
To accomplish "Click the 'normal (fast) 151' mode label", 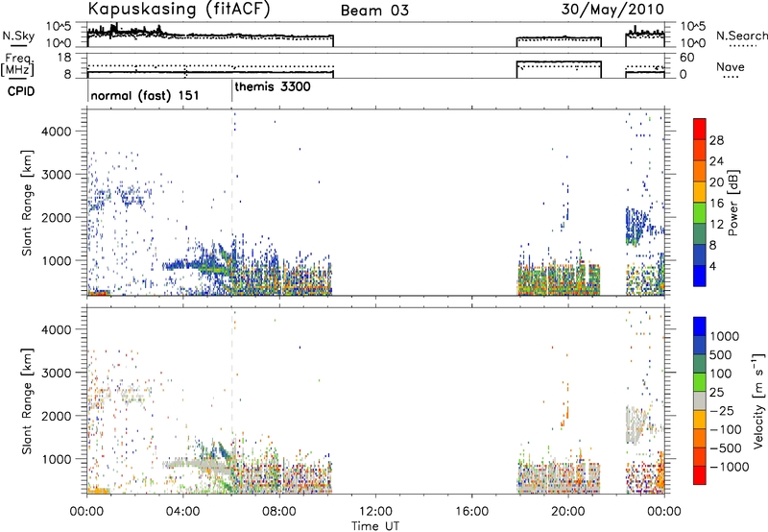I will tap(145, 95).
